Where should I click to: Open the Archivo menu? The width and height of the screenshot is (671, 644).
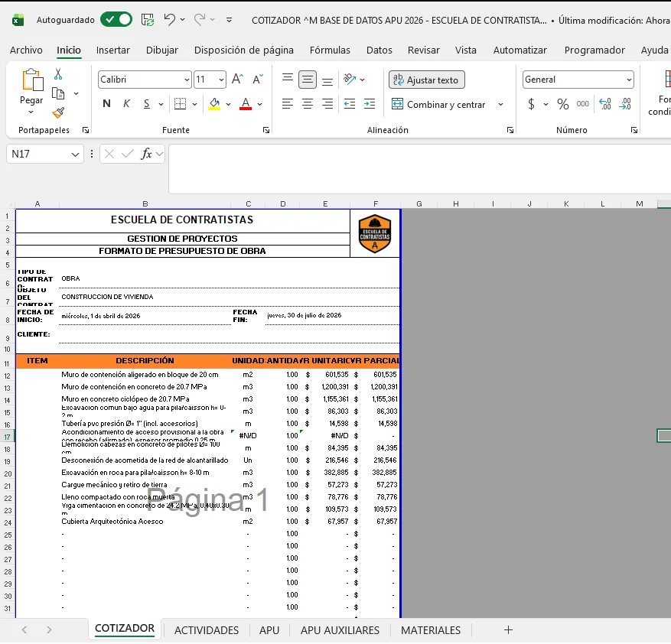pyautogui.click(x=26, y=50)
